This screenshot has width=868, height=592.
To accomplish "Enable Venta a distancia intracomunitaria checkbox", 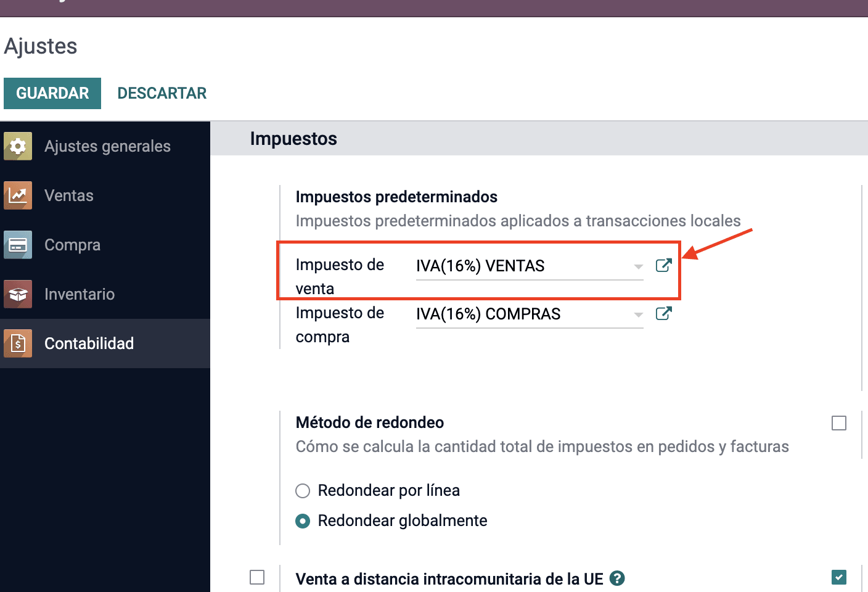I will 257,577.
